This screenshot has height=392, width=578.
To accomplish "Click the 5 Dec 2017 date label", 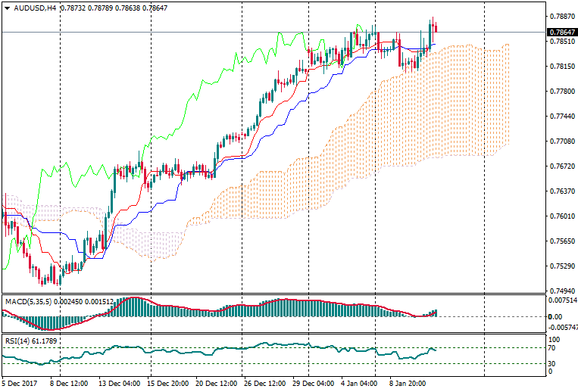I will tap(20, 383).
